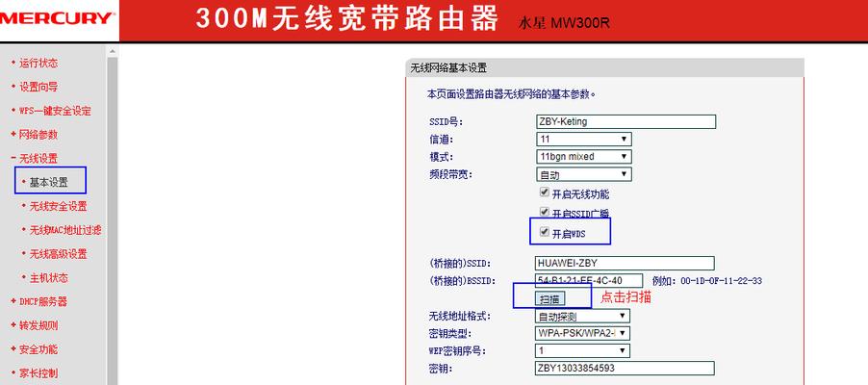Open 无线高级设置 submenu item

pos(58,254)
